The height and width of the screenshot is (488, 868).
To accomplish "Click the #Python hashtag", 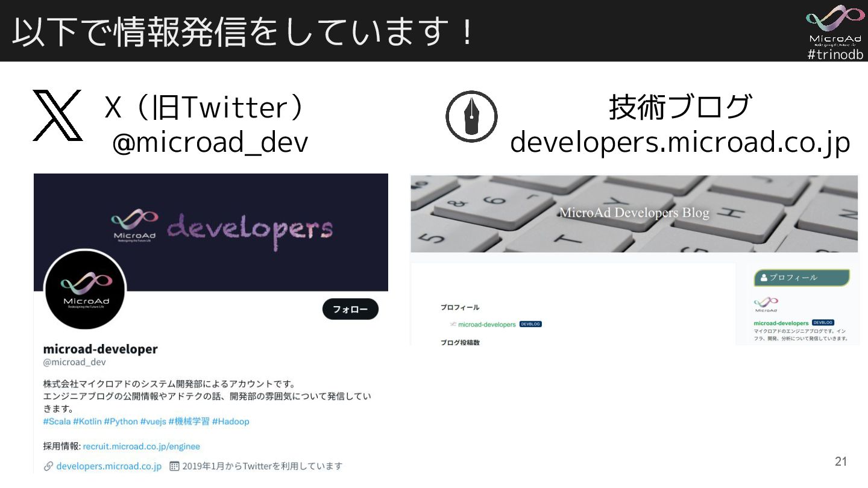I will pos(121,421).
